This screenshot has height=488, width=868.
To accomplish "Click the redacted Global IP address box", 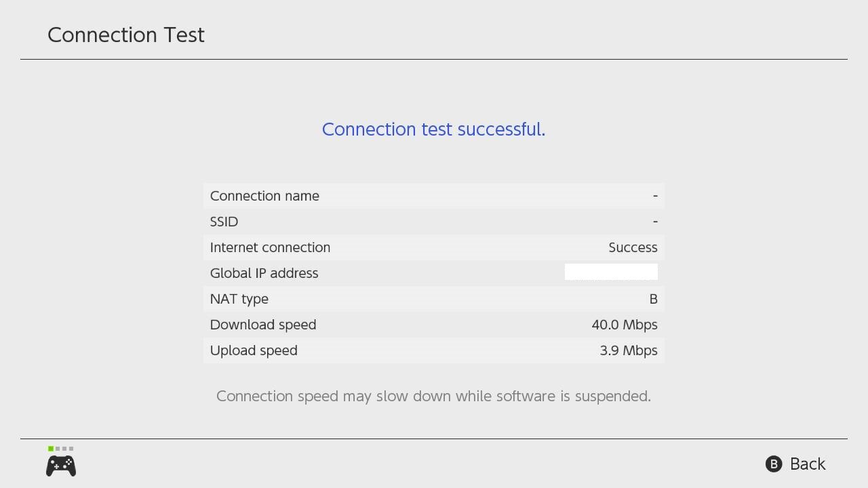I will click(611, 272).
